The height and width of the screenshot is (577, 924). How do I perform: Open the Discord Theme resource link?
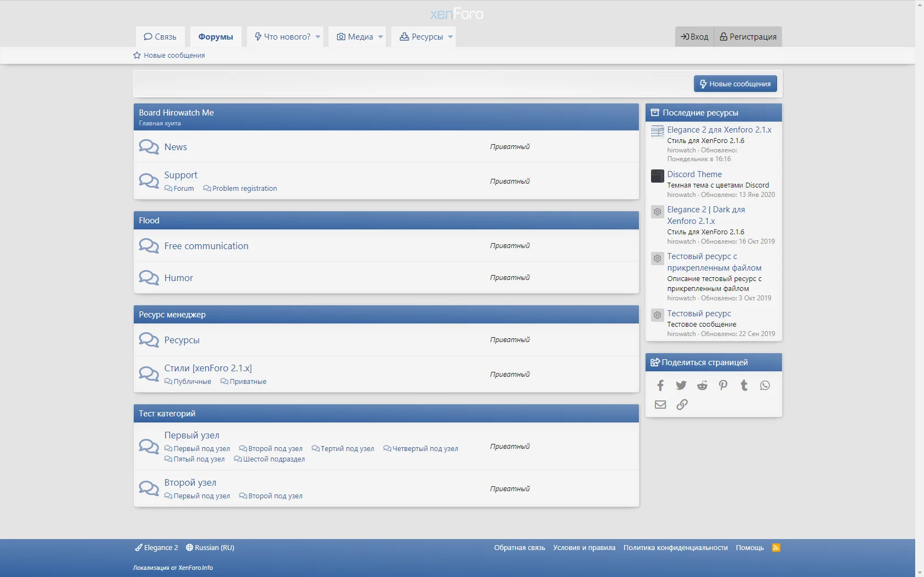coord(695,174)
